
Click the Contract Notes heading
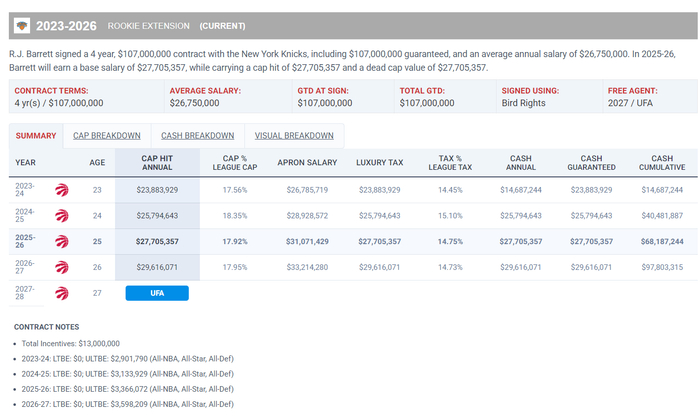[x=46, y=327]
